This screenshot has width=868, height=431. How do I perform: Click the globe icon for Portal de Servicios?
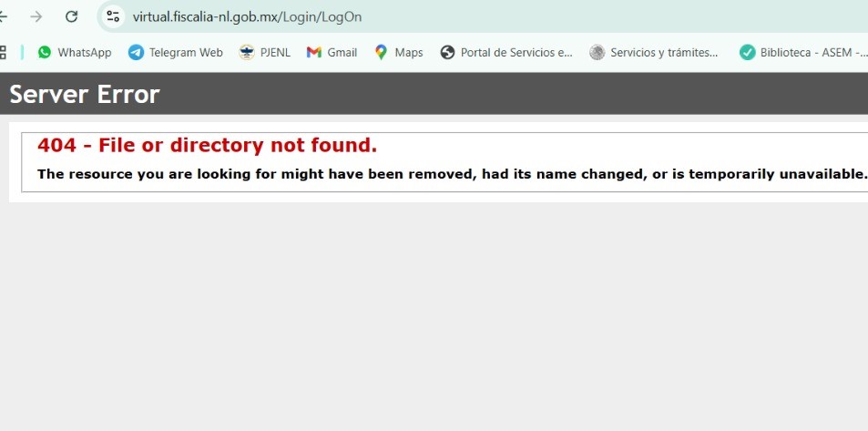[447, 52]
